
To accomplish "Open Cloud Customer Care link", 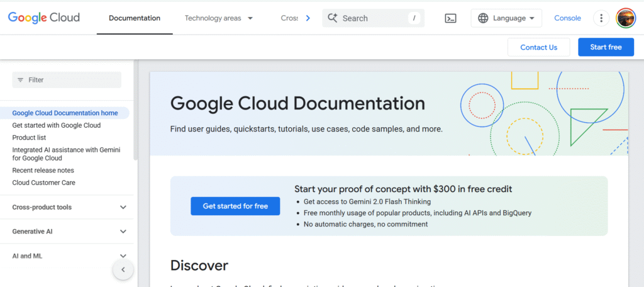I will click(x=43, y=183).
